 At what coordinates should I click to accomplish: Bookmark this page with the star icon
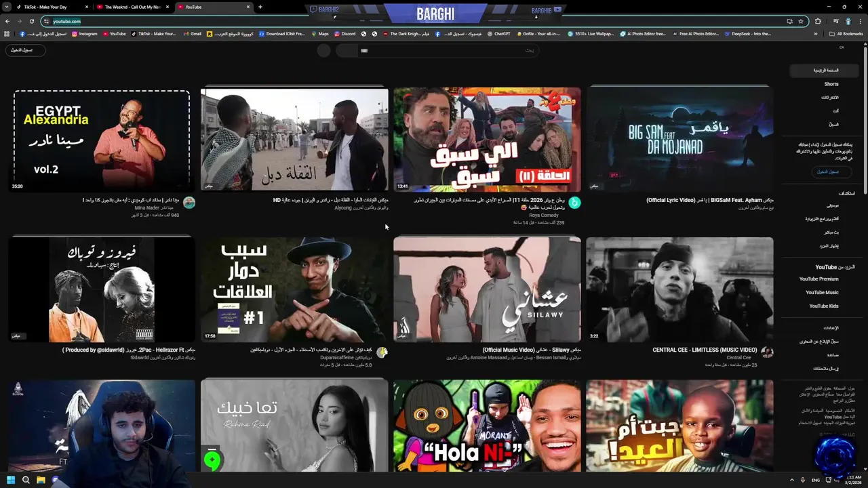pyautogui.click(x=801, y=21)
